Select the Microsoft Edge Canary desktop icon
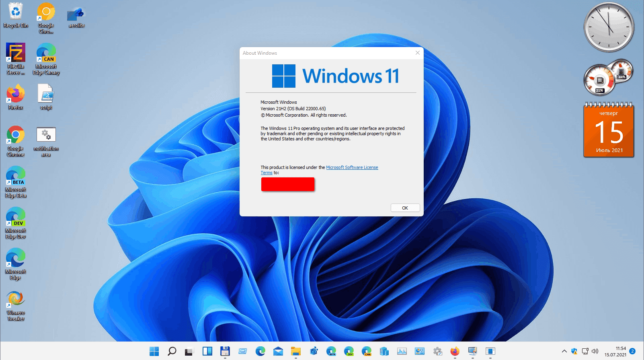This screenshot has height=360, width=644. click(46, 59)
